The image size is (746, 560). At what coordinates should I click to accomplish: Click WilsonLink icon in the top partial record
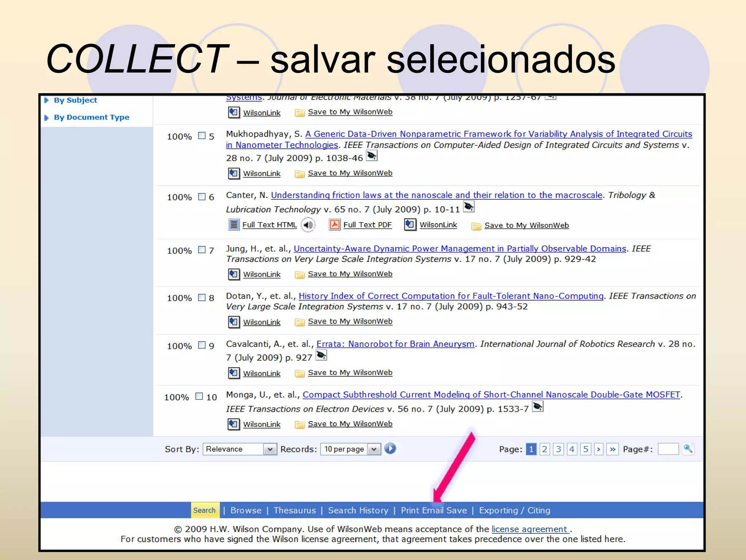tap(234, 112)
